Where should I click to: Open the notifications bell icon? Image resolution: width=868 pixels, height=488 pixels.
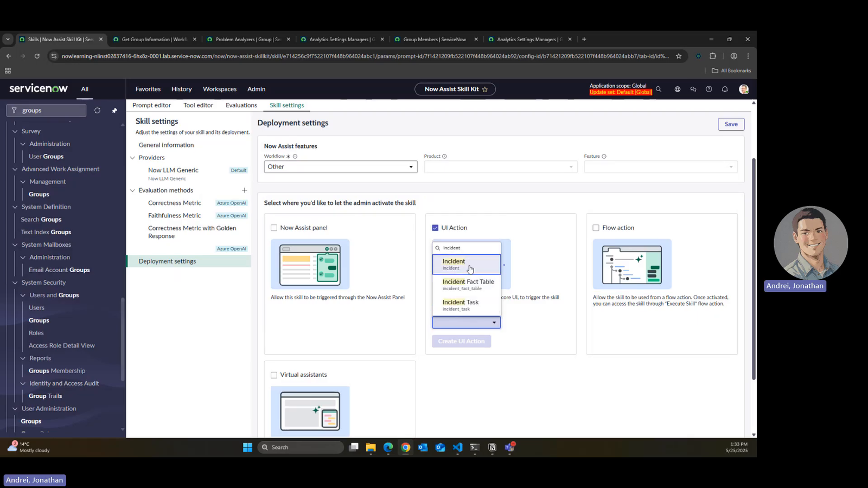(725, 89)
